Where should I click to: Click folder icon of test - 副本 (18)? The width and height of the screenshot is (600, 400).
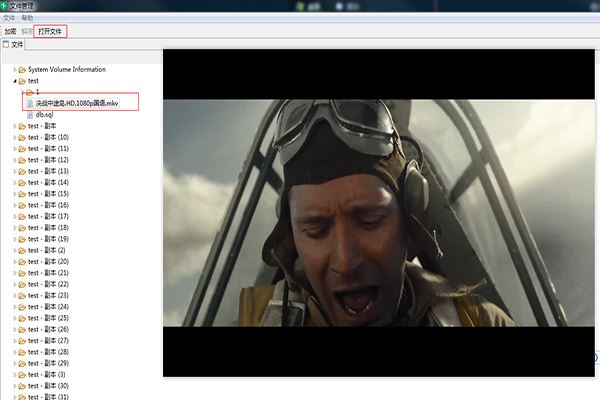pyautogui.click(x=22, y=228)
